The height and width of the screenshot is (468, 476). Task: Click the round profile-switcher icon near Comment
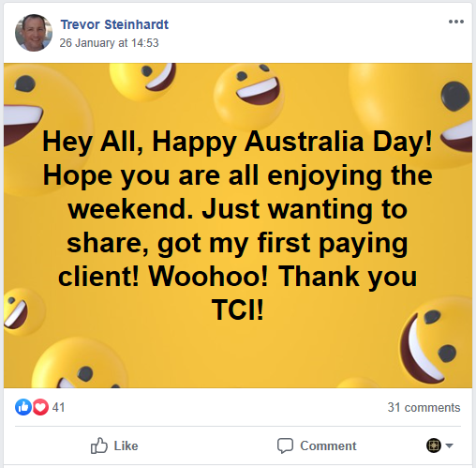point(434,445)
